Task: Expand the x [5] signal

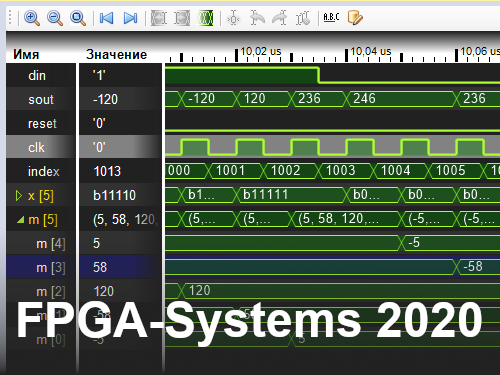Action: tap(19, 196)
